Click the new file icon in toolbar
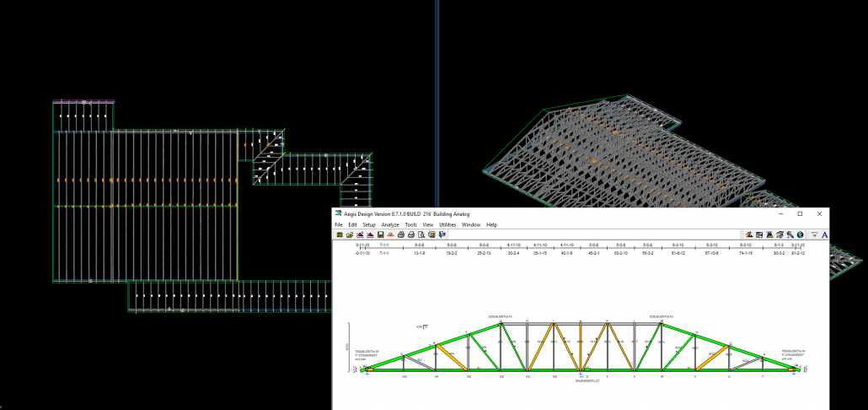868x410 pixels. (x=340, y=235)
